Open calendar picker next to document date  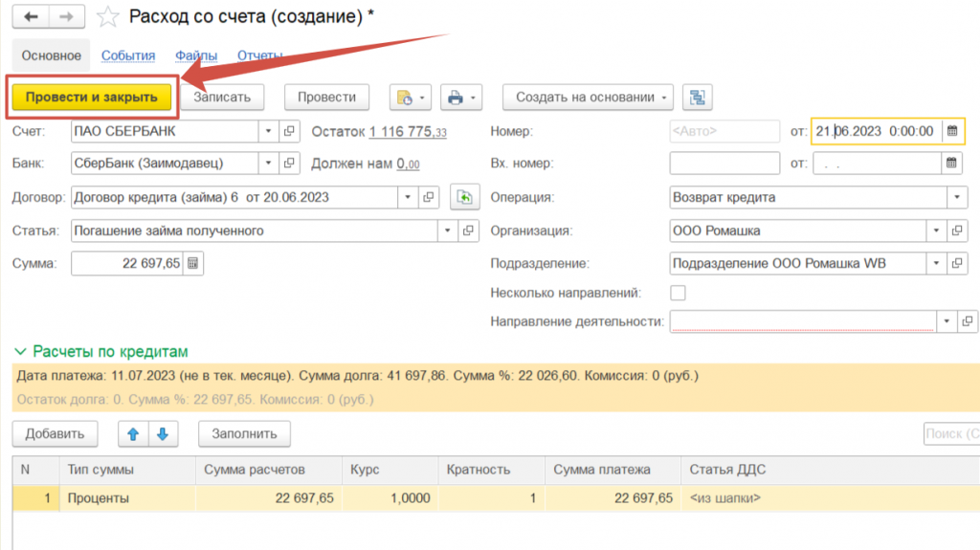point(951,131)
